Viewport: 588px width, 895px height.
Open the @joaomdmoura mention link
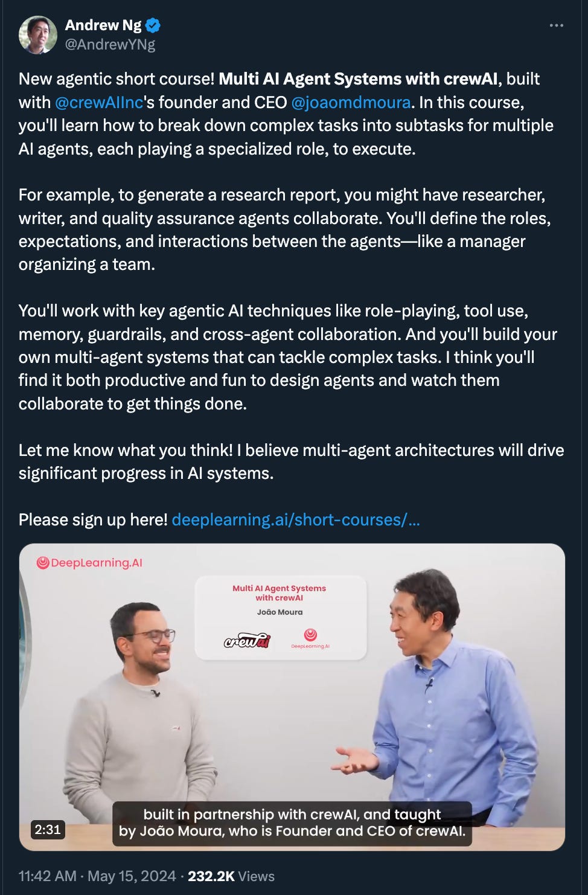(x=351, y=102)
